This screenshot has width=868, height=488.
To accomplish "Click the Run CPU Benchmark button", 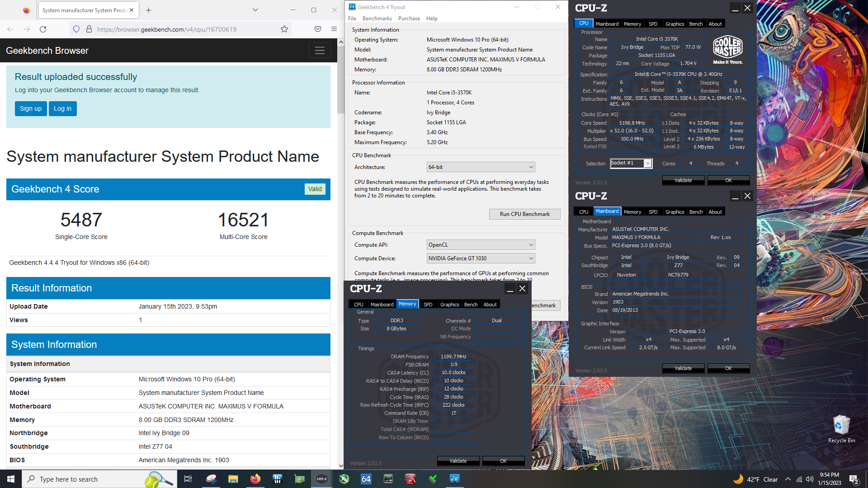I will point(525,214).
